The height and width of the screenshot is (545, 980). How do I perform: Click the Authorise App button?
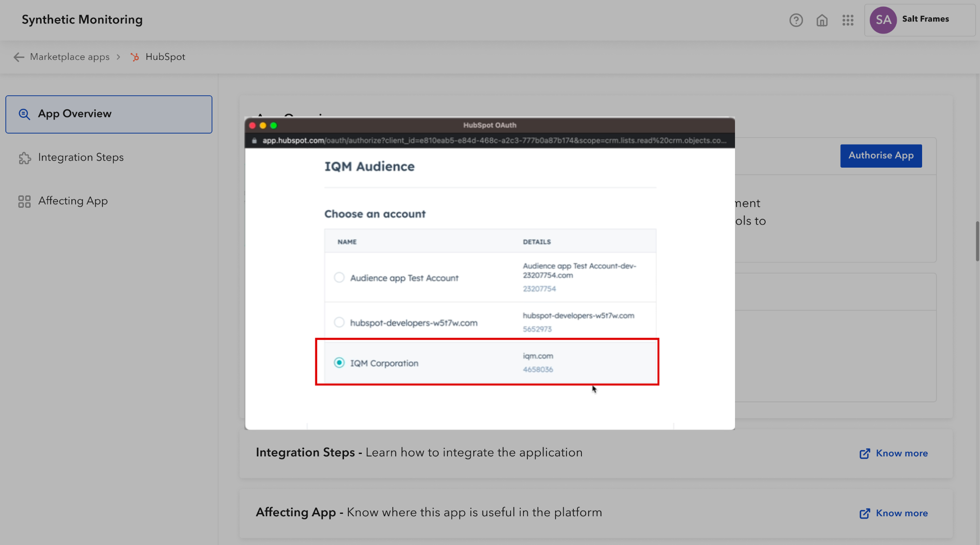point(880,156)
